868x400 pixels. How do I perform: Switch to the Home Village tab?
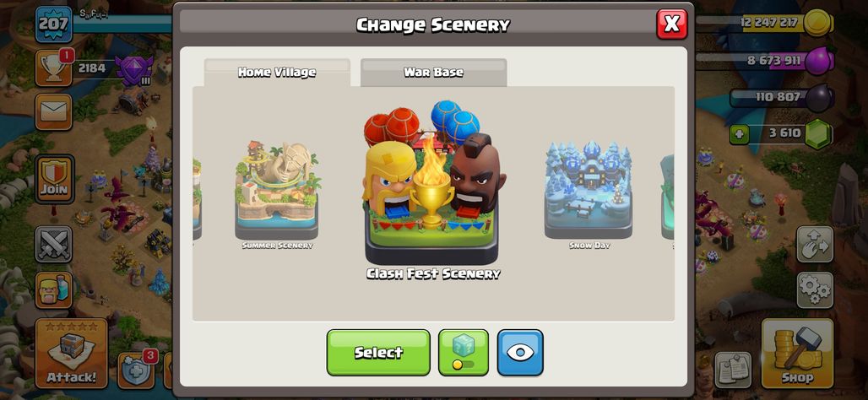[x=277, y=73]
